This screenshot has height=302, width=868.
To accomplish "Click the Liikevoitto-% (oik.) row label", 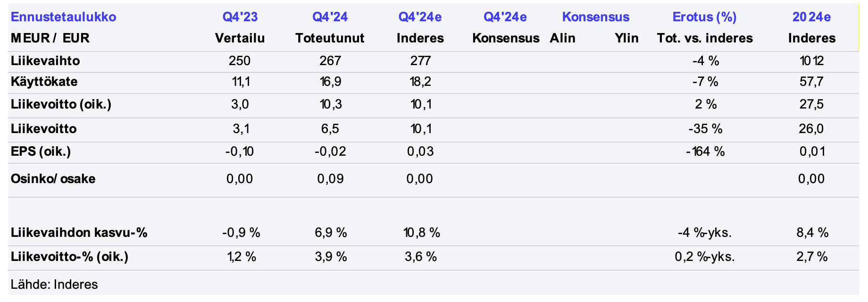I will coord(69,257).
